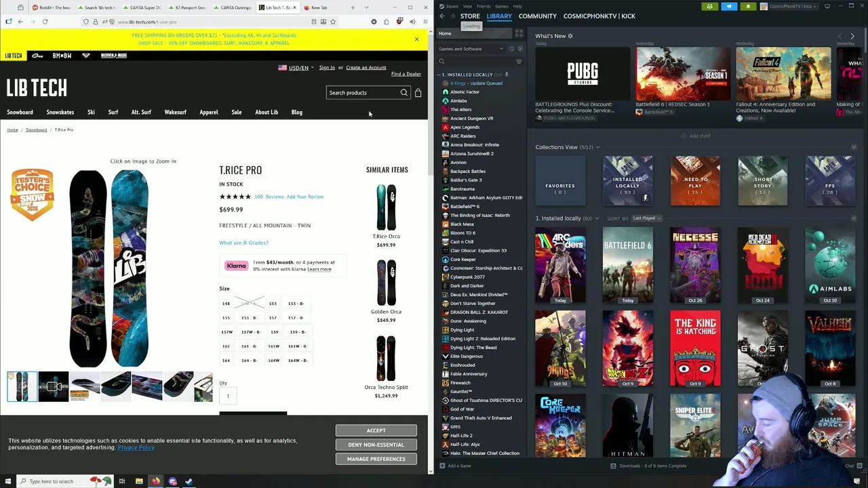868x488 pixels.
Task: Open the Battlefield 6 game cover in library
Action: click(x=627, y=266)
